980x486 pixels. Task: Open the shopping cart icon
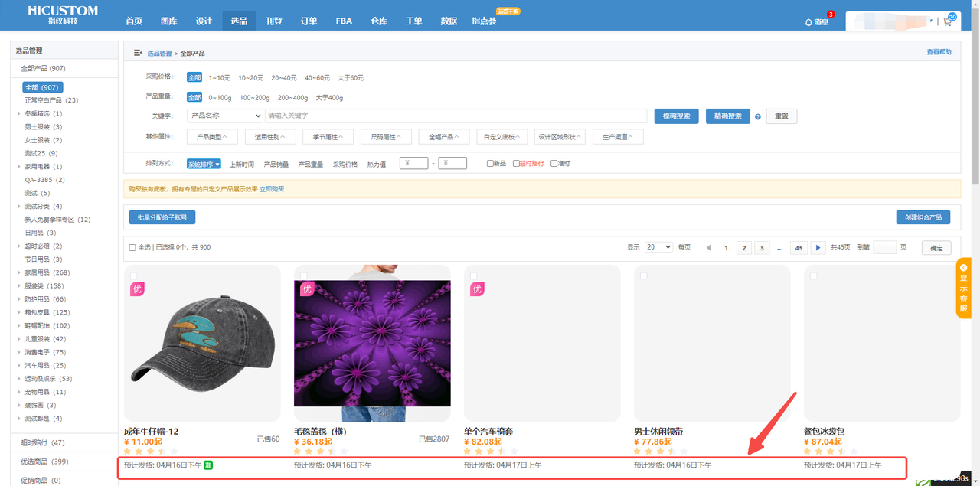948,21
